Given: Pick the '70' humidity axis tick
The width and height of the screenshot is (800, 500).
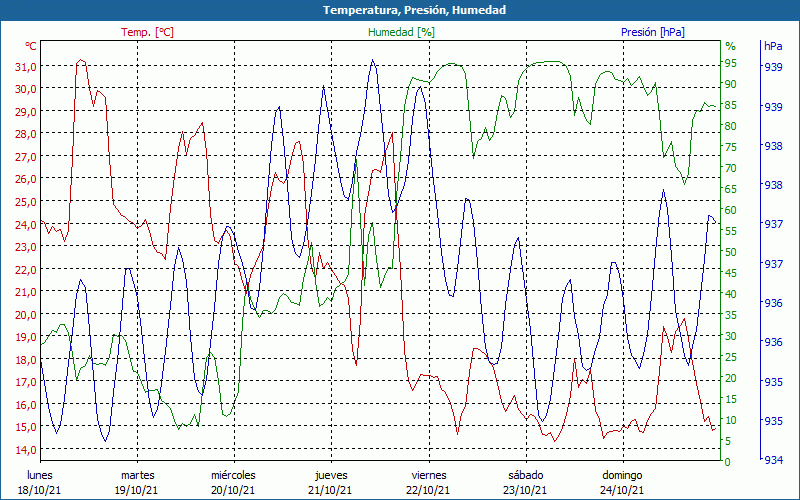Looking at the screenshot, I should pyautogui.click(x=731, y=168).
